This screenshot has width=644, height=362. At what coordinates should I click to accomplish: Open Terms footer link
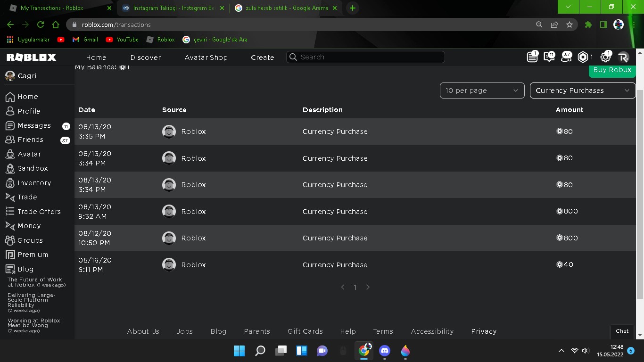pyautogui.click(x=383, y=331)
